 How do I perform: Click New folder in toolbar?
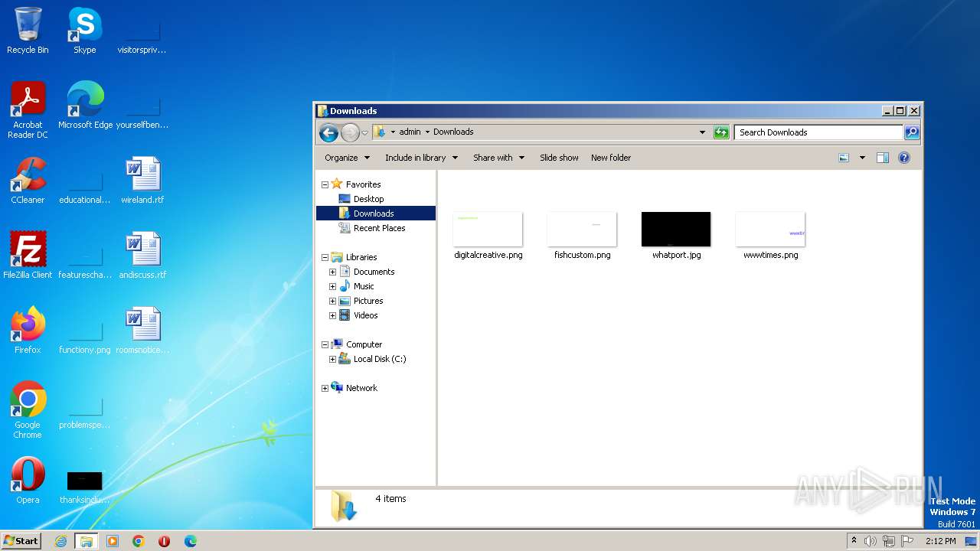[x=611, y=158]
